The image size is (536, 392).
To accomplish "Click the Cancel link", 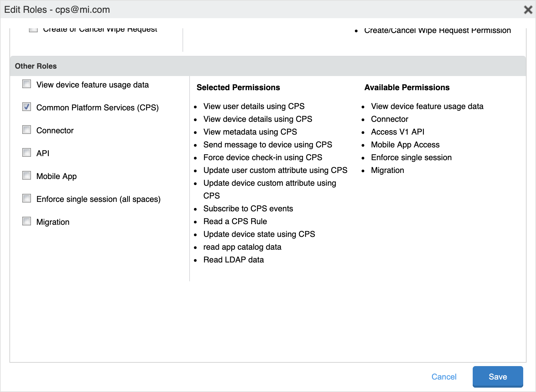I will click(x=444, y=377).
